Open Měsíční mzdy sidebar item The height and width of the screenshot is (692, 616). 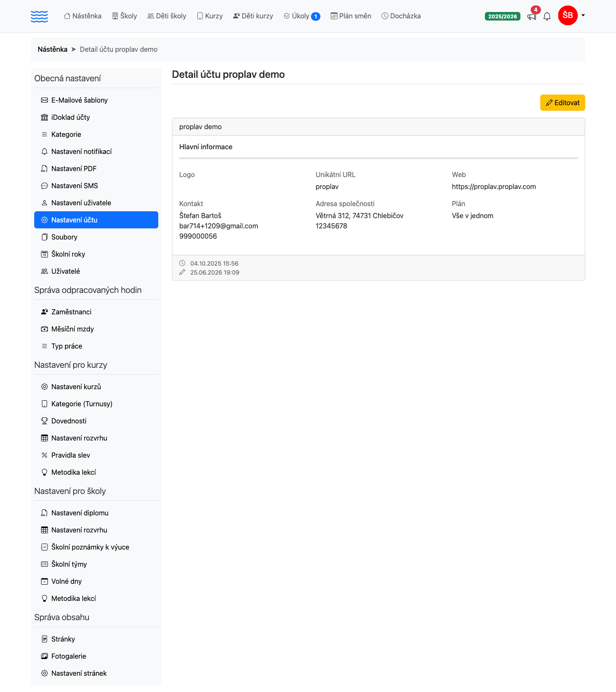pyautogui.click(x=96, y=329)
